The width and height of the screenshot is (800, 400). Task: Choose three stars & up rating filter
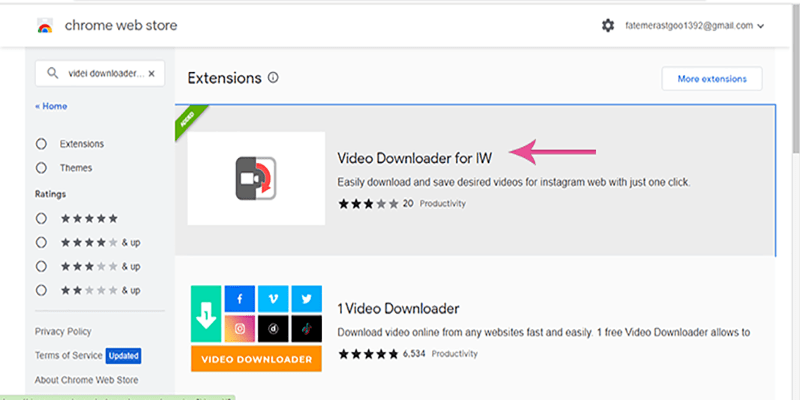[x=42, y=266]
